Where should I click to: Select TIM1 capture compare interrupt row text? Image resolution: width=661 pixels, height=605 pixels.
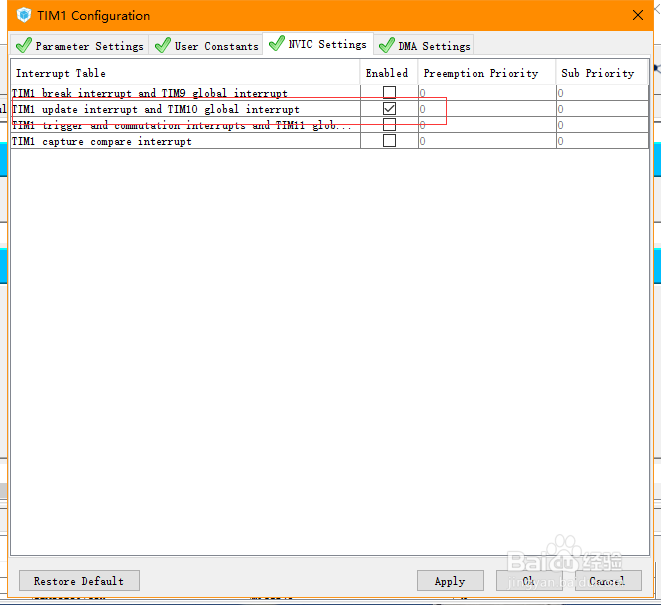pyautogui.click(x=102, y=141)
